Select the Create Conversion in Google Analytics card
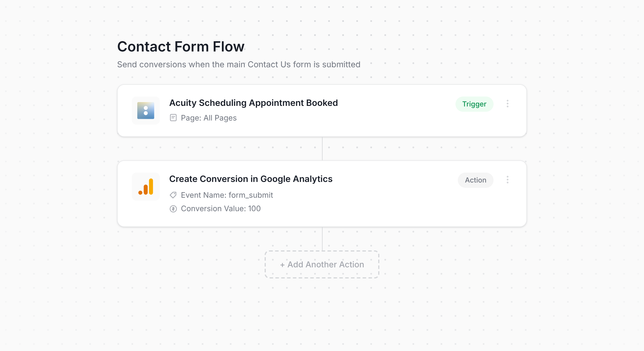The width and height of the screenshot is (644, 351). point(322,193)
